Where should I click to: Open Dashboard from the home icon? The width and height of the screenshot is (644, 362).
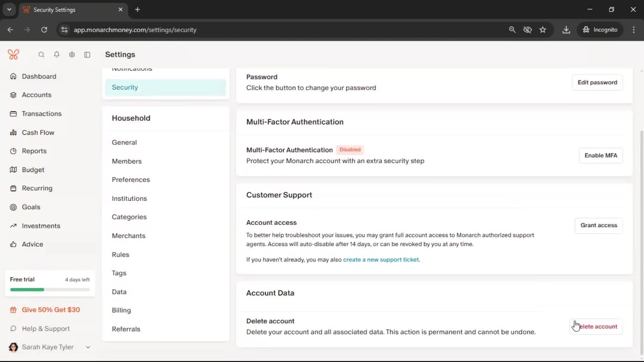coord(13,76)
